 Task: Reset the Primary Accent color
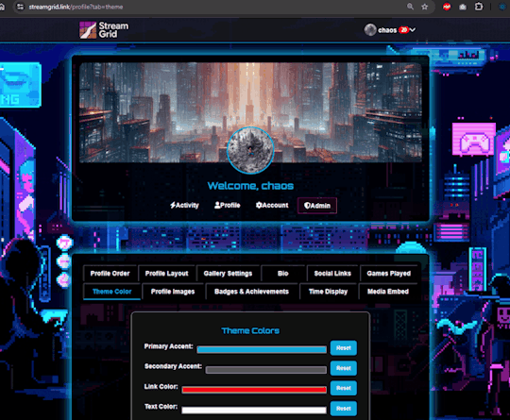coord(344,348)
